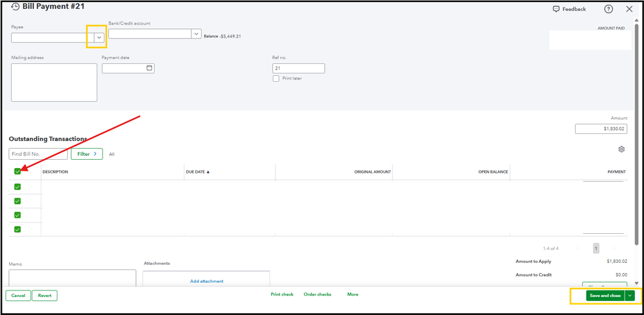Open the bill payment history clock icon
Image resolution: width=644 pixels, height=315 pixels.
tap(15, 6)
